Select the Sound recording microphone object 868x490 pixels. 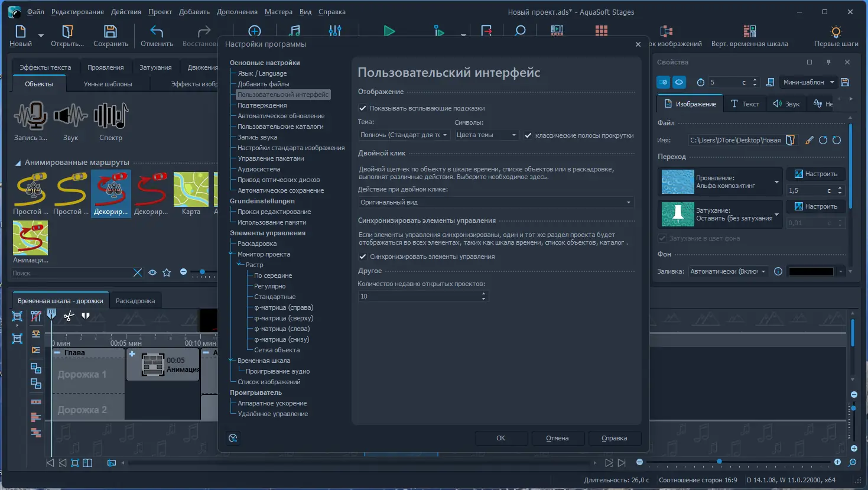31,116
